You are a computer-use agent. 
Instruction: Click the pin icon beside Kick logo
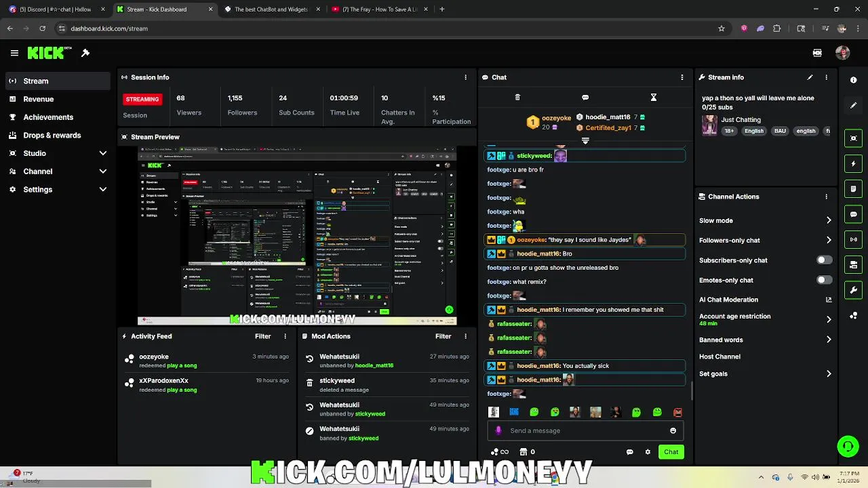(85, 53)
